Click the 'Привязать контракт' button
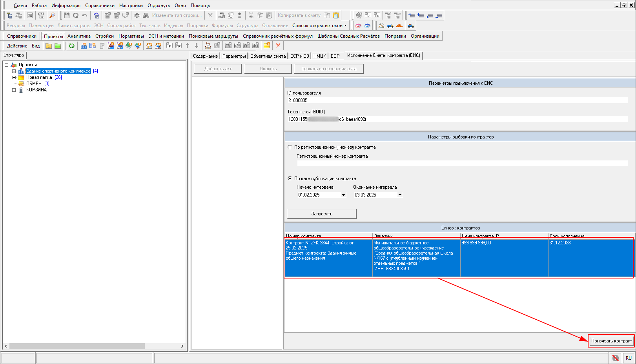The width and height of the screenshot is (636, 364). tap(611, 341)
